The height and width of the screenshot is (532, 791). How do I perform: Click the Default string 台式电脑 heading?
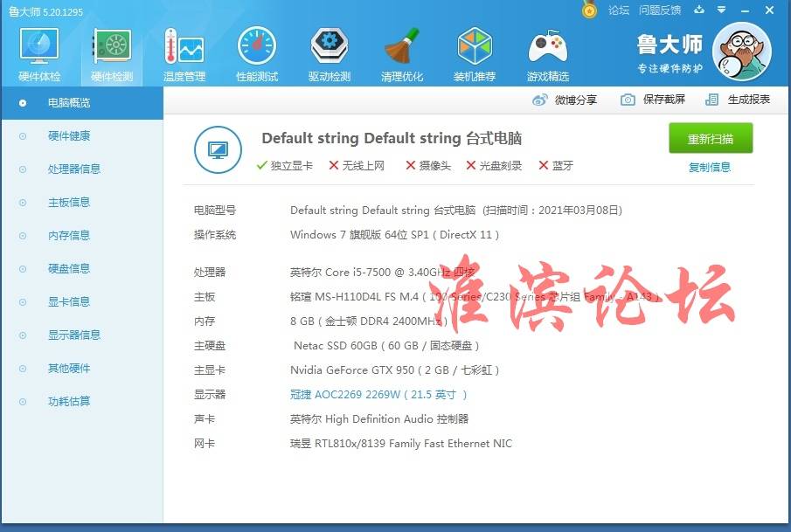point(392,138)
